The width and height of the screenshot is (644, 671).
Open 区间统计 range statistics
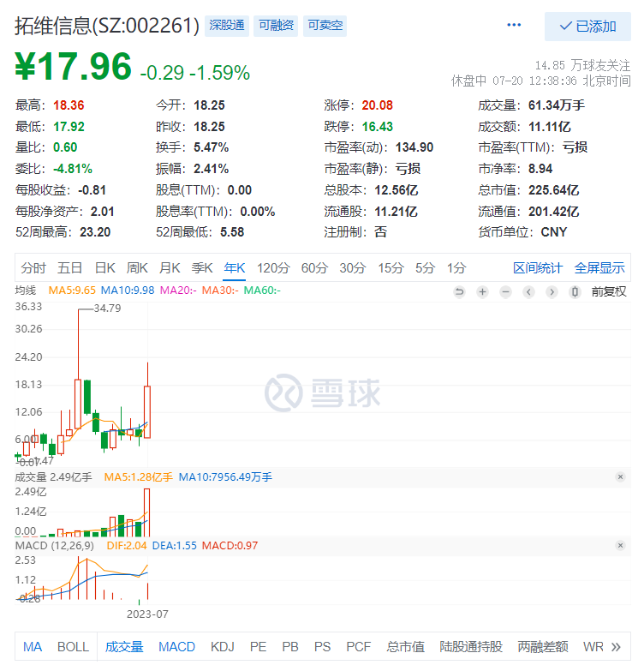coord(538,268)
